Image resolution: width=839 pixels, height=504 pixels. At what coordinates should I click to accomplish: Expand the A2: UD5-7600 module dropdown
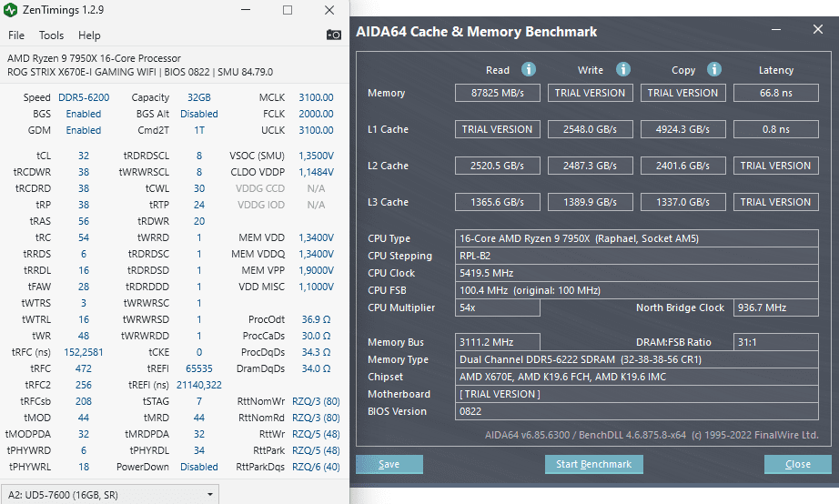pos(110,495)
